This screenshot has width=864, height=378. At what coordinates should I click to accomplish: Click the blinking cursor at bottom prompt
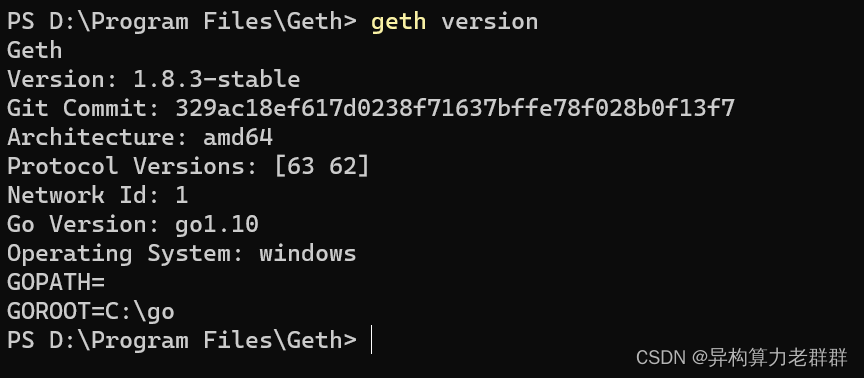point(372,339)
